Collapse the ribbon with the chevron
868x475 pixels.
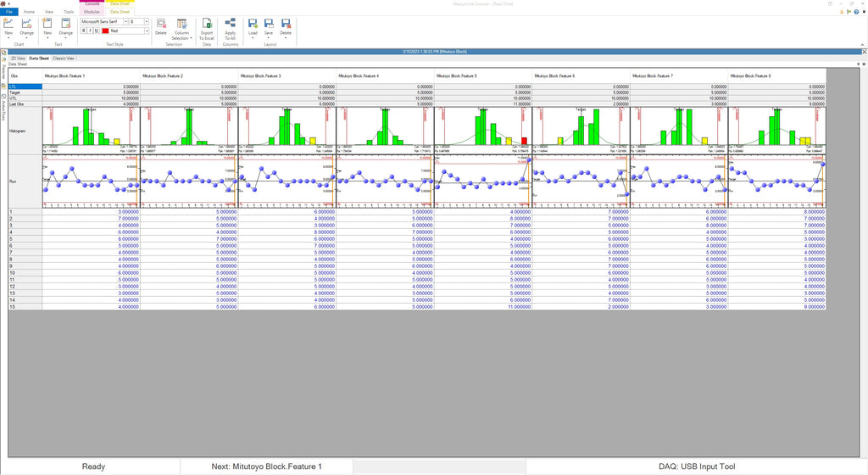tap(862, 45)
